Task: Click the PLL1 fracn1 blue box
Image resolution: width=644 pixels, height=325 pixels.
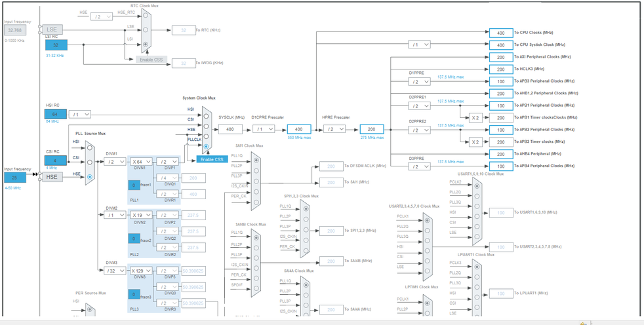Action: click(134, 185)
